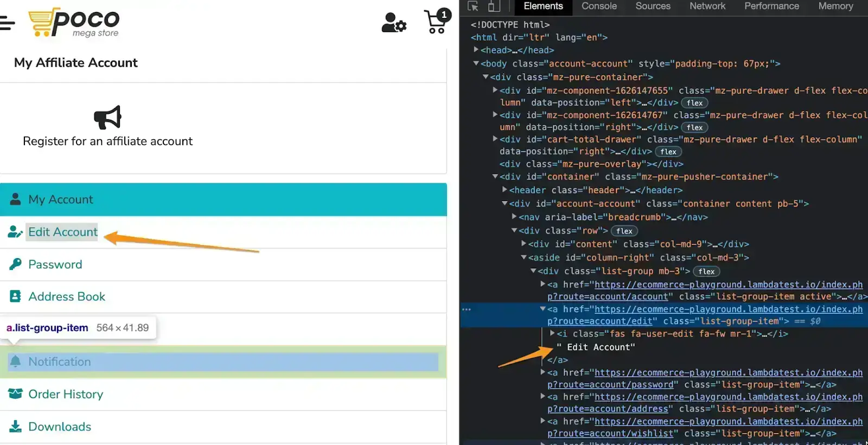Click the My Affiliate Account heading

coord(76,63)
